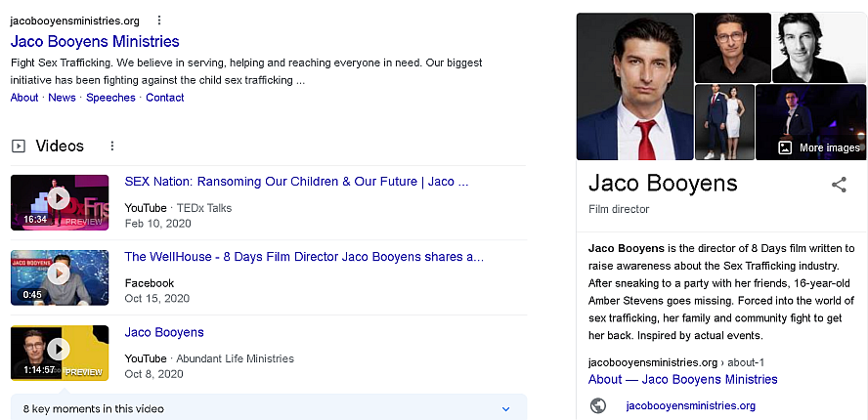Click the Videos section heading
The image size is (868, 420).
click(60, 147)
